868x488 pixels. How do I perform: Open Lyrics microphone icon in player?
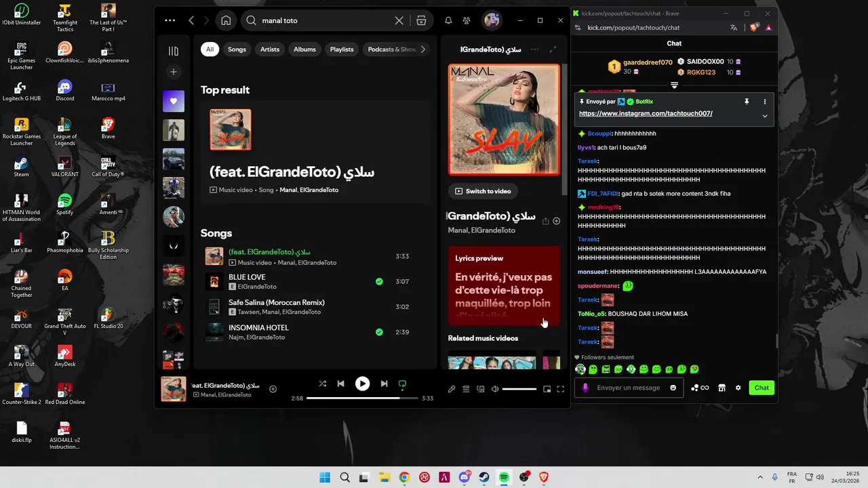[451, 389]
